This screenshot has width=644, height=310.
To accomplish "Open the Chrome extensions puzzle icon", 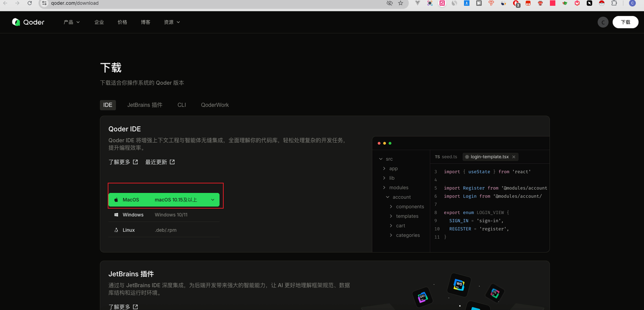I will [614, 3].
